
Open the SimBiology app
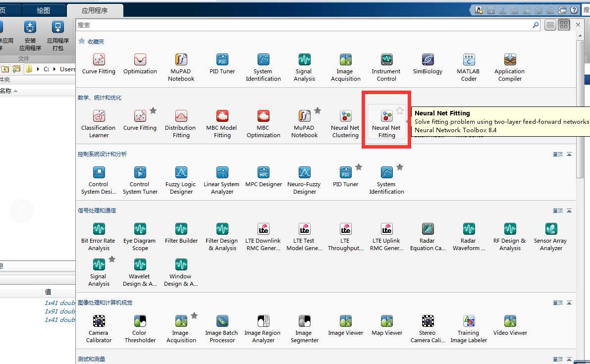[x=428, y=64]
